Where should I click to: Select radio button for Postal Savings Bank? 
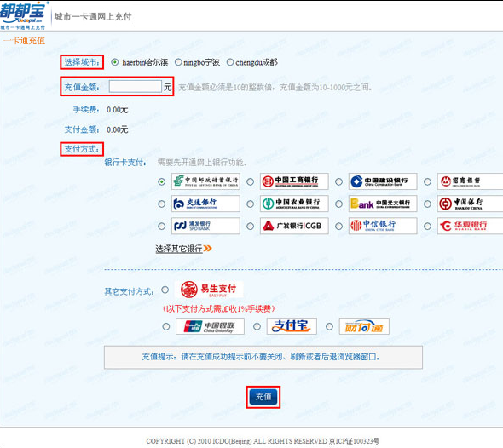click(x=162, y=181)
